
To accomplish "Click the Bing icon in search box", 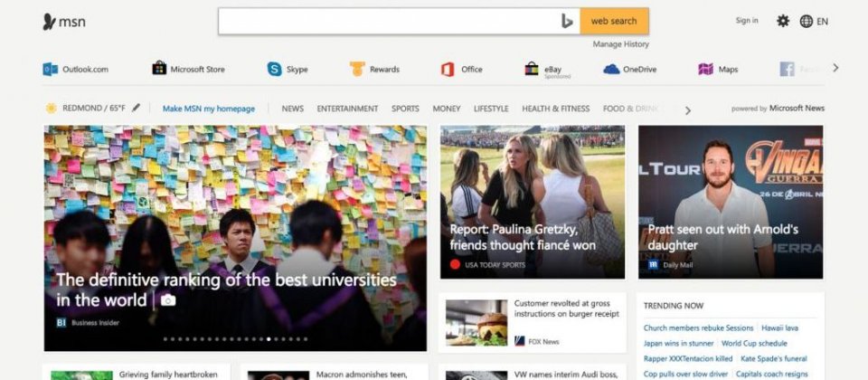I will [566, 21].
